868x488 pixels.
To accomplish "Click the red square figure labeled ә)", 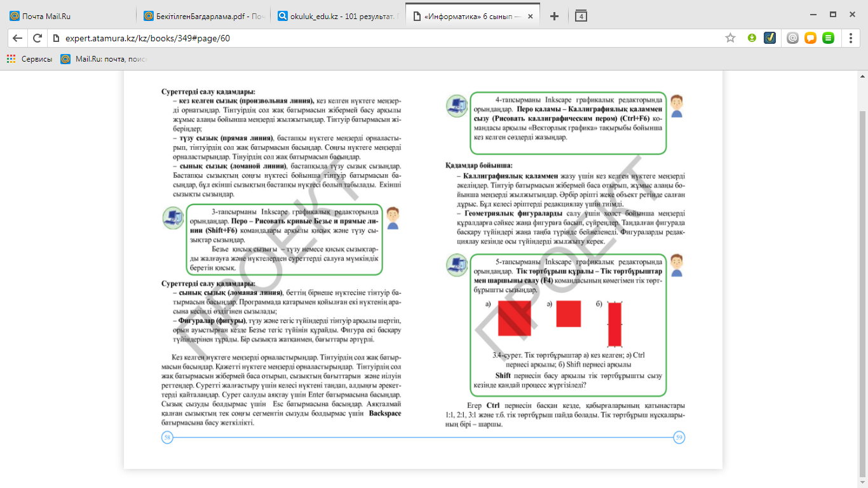I will coord(569,314).
